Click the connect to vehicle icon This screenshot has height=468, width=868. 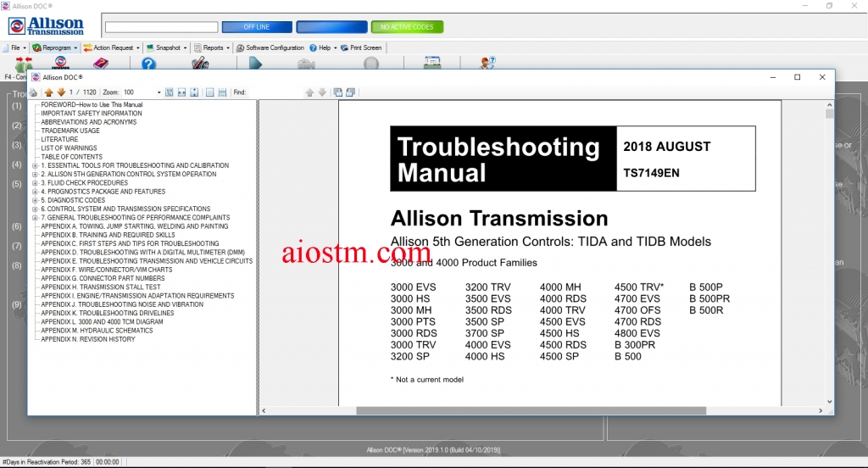(x=24, y=63)
